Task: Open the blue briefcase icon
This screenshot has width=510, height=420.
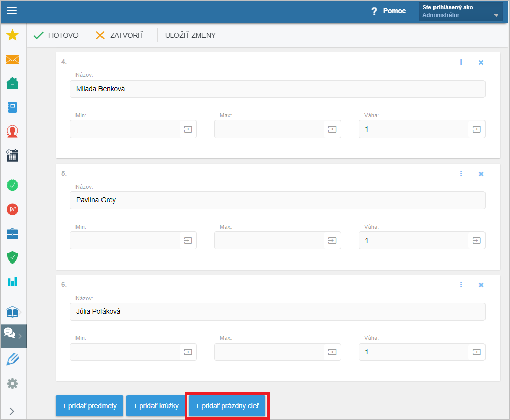Action: (12, 234)
